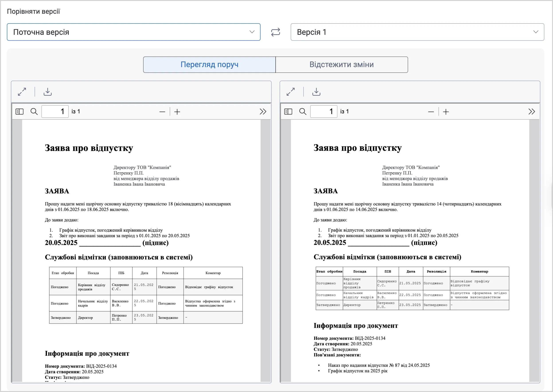Click page number field in left viewer
This screenshot has height=392, width=553.
point(55,112)
